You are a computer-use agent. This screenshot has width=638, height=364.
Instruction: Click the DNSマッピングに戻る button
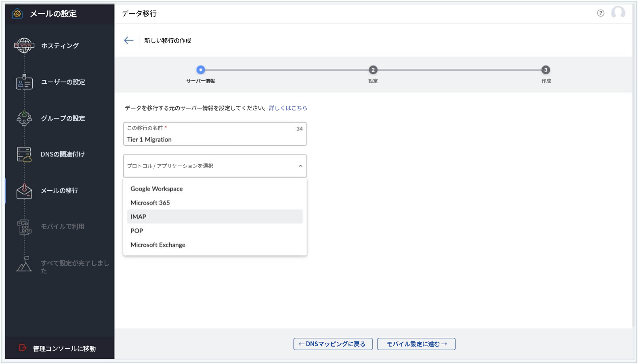[333, 344]
